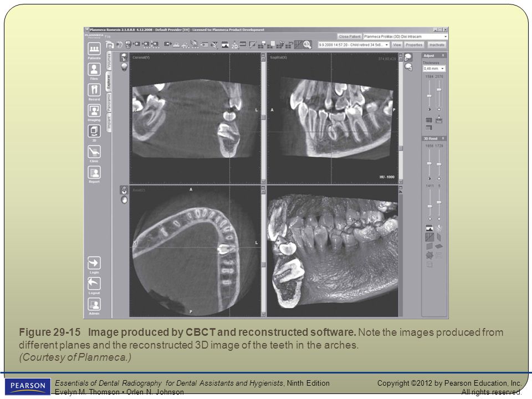Select front skull view beside Coronal panel
This screenshot has height=399, width=532.
coord(124,57)
